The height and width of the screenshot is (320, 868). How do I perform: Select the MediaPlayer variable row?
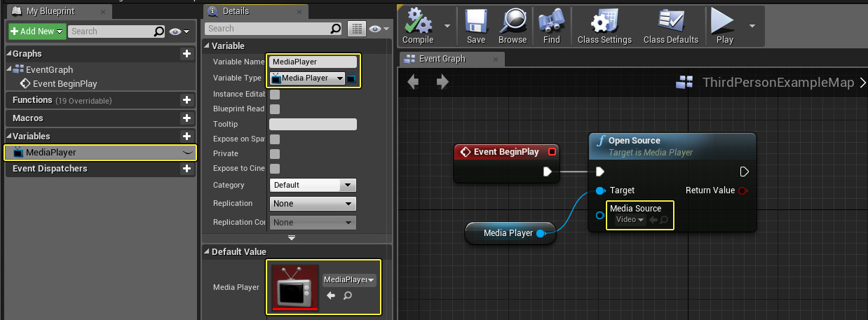coord(100,152)
